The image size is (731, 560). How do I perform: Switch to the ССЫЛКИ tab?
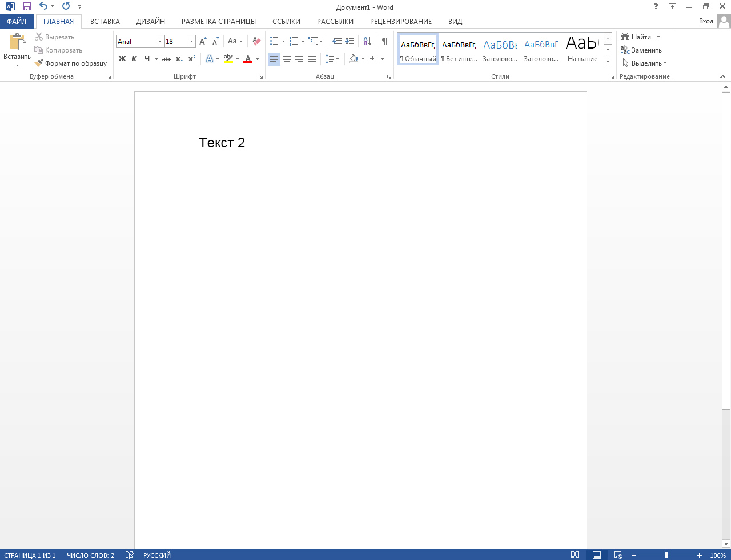(286, 22)
